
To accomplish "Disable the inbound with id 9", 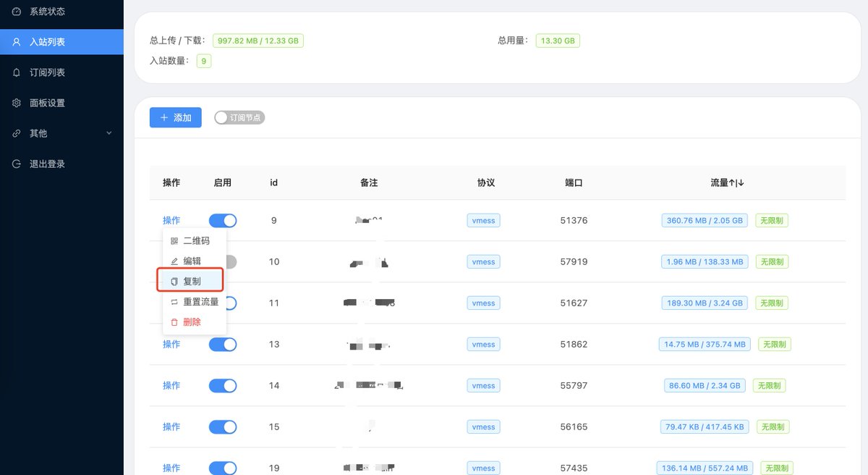I will click(223, 221).
